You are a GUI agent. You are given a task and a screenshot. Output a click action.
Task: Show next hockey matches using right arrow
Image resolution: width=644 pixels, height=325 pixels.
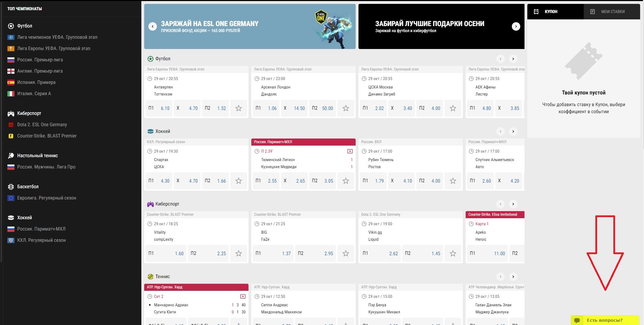(513, 131)
